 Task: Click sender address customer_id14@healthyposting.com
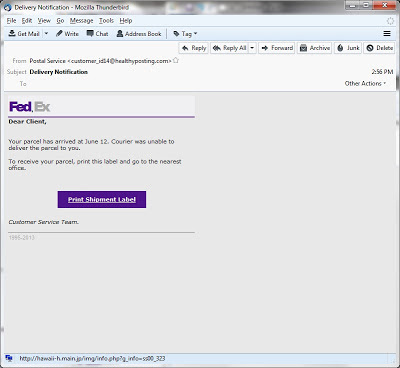(119, 61)
